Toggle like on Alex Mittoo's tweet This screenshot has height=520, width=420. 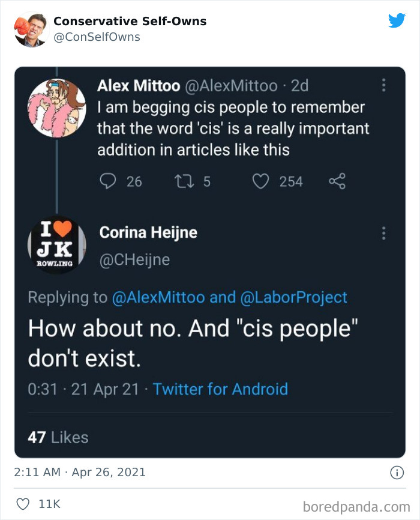(262, 181)
